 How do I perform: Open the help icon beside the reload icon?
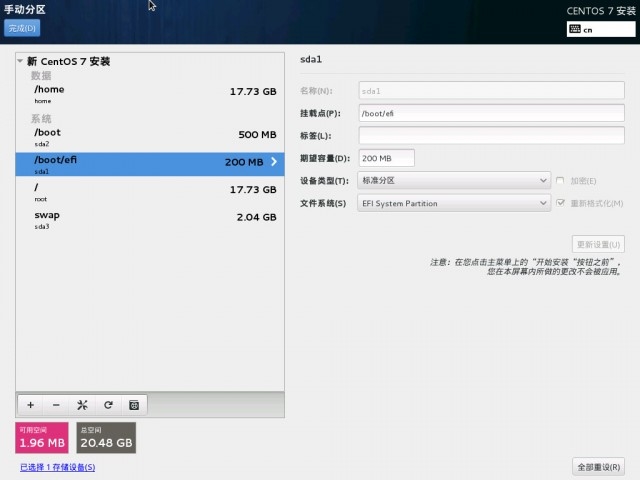point(134,405)
